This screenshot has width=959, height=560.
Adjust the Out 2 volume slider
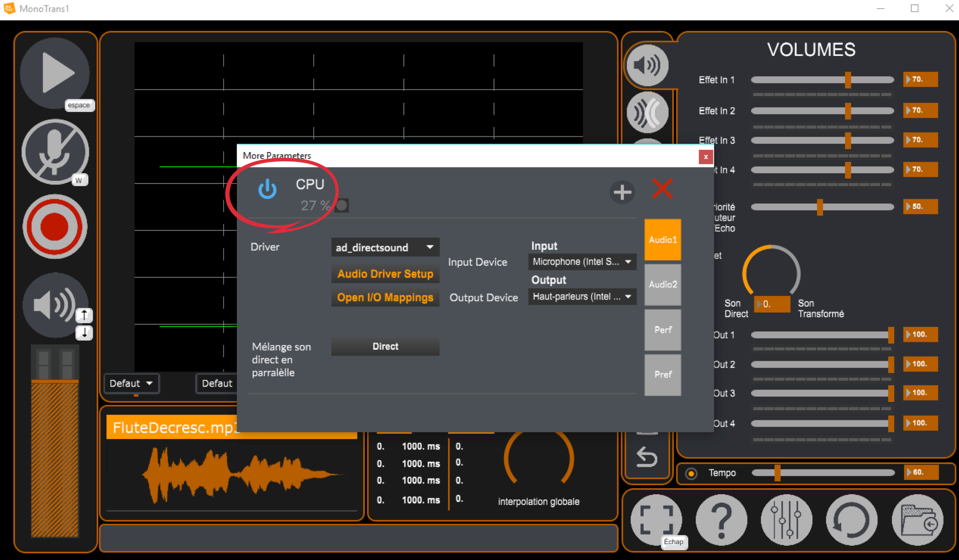(822, 364)
